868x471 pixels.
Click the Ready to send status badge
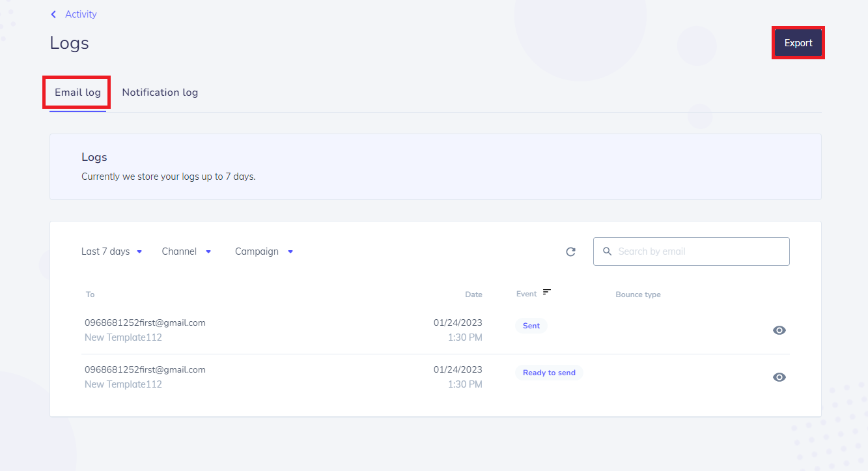(549, 373)
